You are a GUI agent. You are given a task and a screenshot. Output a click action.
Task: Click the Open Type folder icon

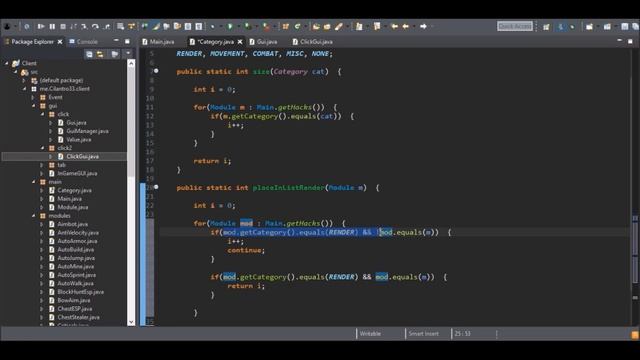[316, 27]
